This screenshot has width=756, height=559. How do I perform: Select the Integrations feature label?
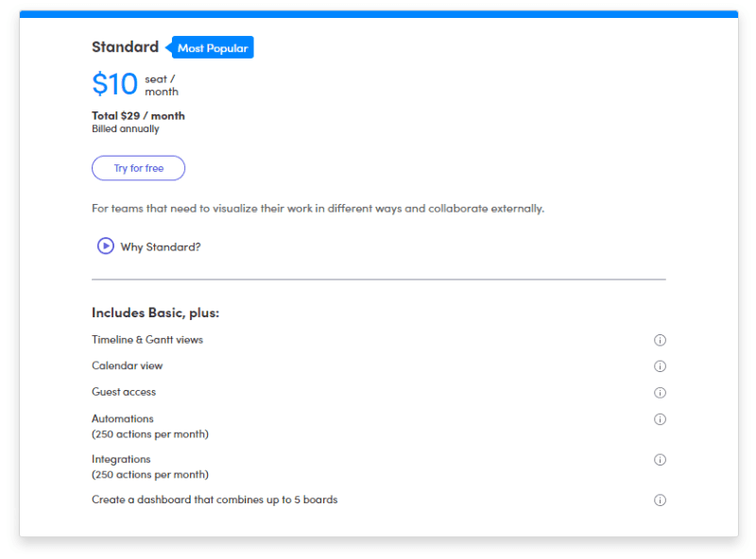121,460
